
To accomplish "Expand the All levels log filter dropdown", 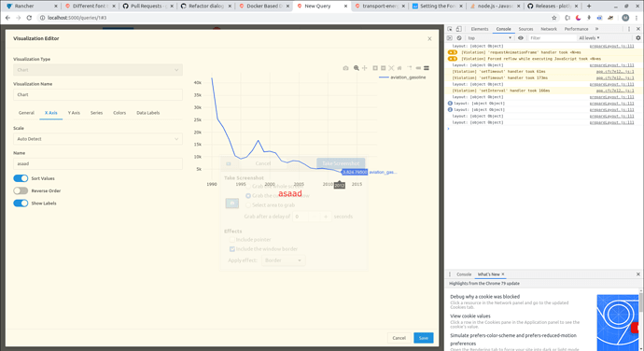I will pyautogui.click(x=589, y=38).
